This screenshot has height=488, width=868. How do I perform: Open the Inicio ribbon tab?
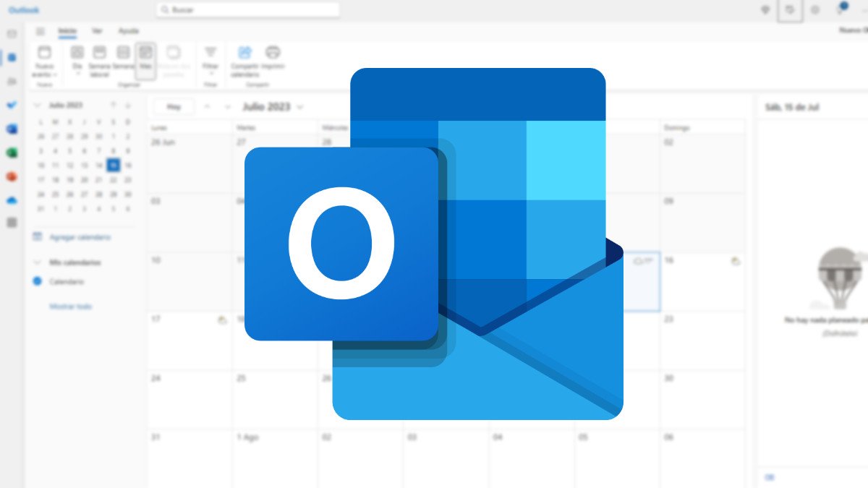pyautogui.click(x=67, y=31)
